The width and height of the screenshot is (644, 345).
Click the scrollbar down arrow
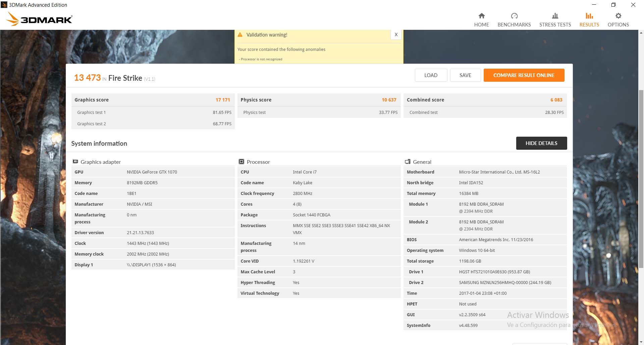click(x=641, y=342)
